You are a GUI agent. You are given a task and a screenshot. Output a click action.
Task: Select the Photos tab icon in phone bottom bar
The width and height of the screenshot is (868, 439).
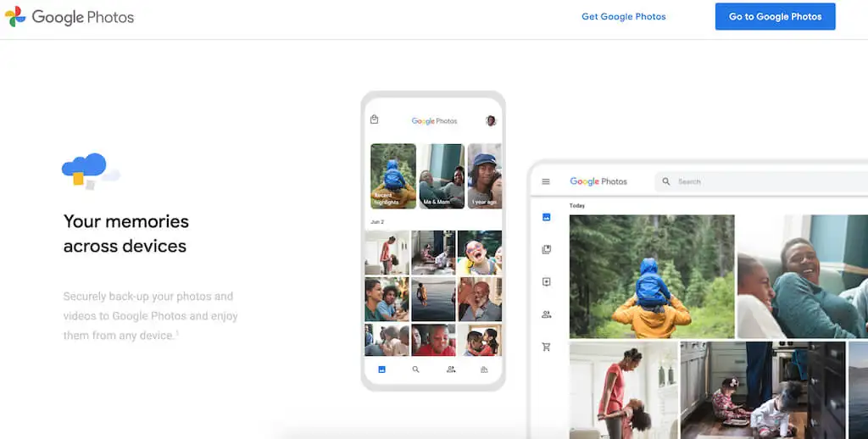click(x=381, y=370)
